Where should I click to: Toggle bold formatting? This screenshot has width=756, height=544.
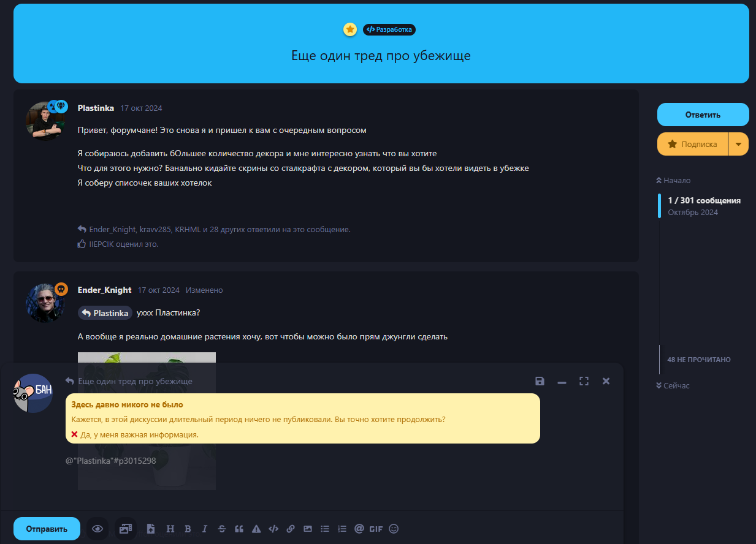pyautogui.click(x=188, y=529)
